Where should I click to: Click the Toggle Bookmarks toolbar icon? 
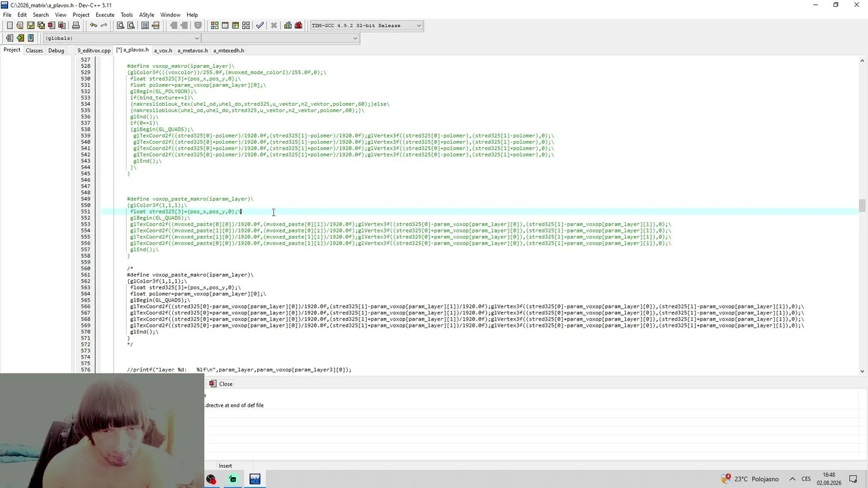(x=20, y=38)
